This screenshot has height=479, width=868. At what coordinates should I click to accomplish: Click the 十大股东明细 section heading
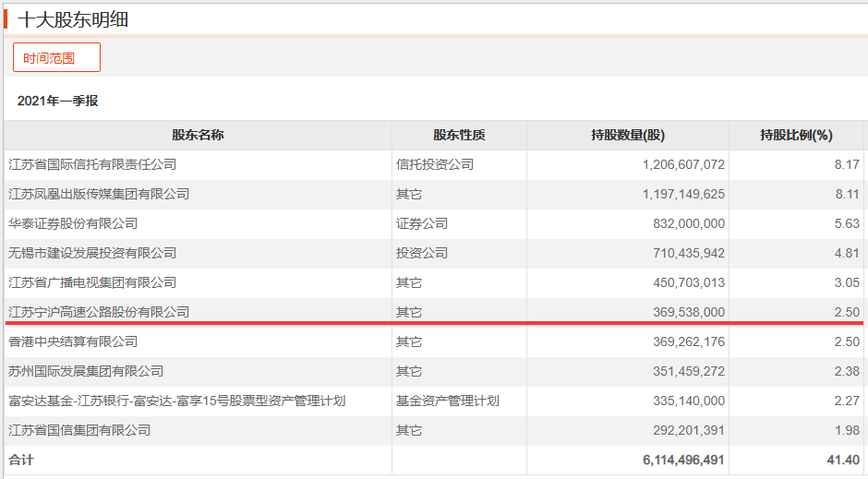pos(73,18)
